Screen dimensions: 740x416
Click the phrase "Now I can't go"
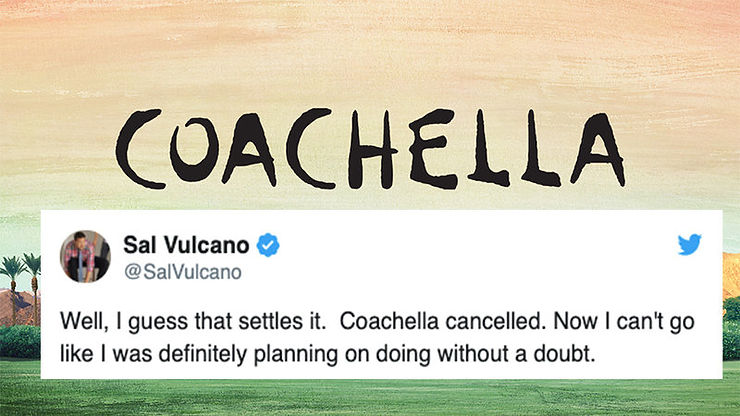(x=624, y=322)
